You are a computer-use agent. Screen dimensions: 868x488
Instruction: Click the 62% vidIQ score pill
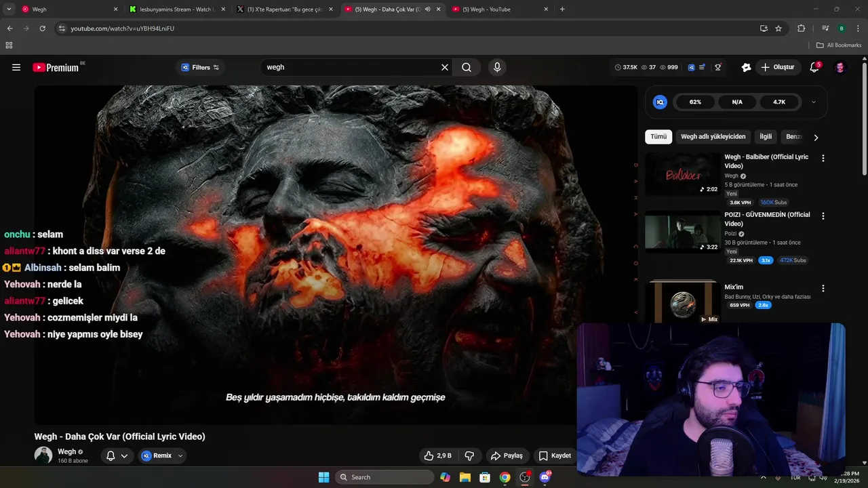695,102
